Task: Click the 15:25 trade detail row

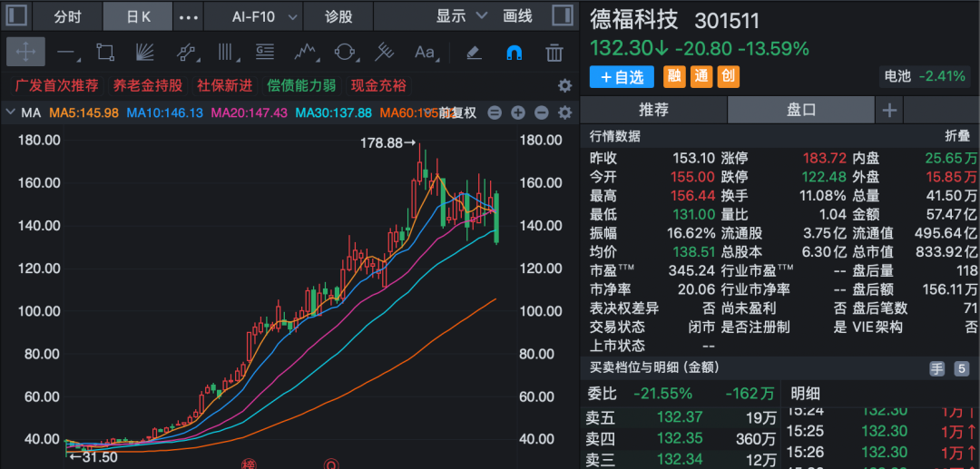Action: click(x=880, y=431)
